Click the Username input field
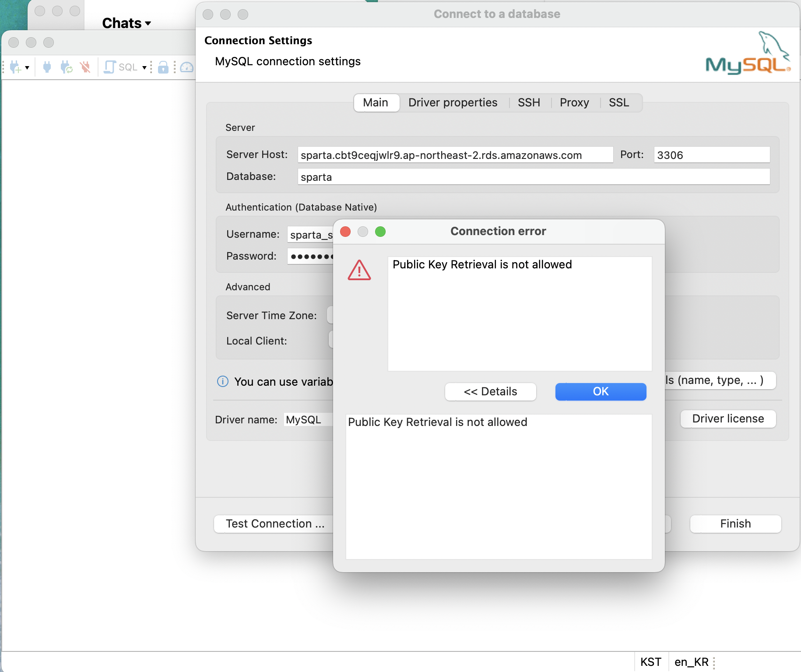The width and height of the screenshot is (801, 672). pyautogui.click(x=310, y=235)
